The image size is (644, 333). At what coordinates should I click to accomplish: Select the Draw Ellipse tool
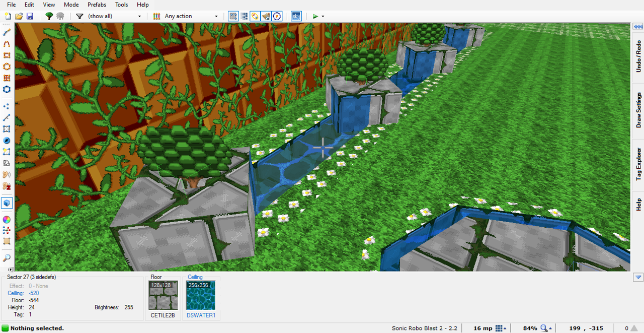point(7,66)
